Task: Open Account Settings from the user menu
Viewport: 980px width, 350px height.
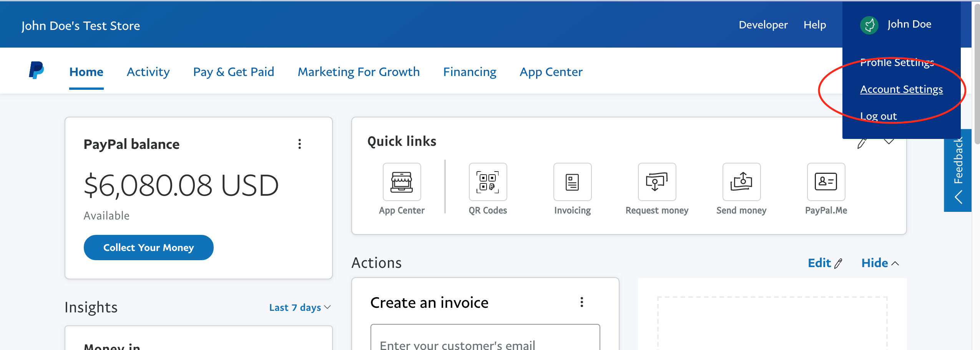Action: click(901, 89)
